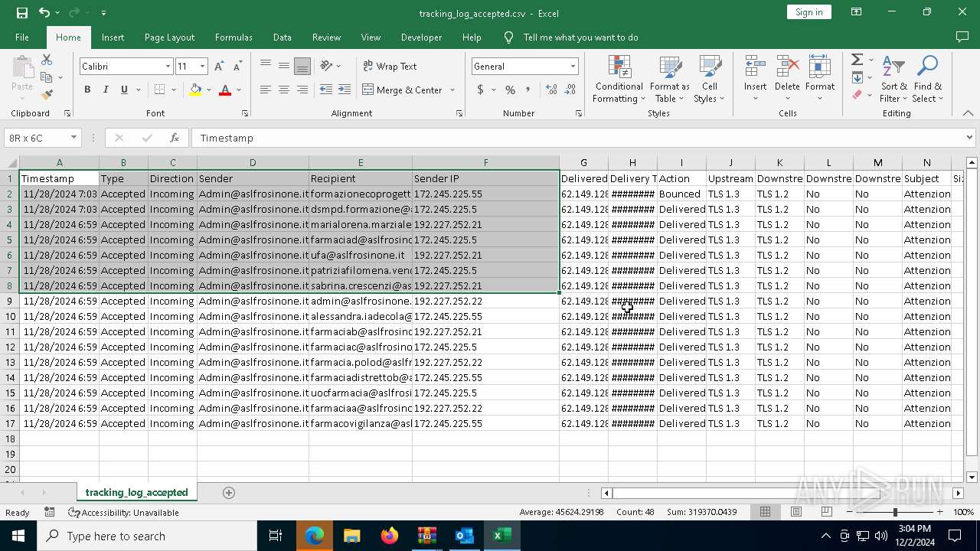Click Increase Font Size icon
Image resolution: width=980 pixels, height=551 pixels.
tap(220, 67)
